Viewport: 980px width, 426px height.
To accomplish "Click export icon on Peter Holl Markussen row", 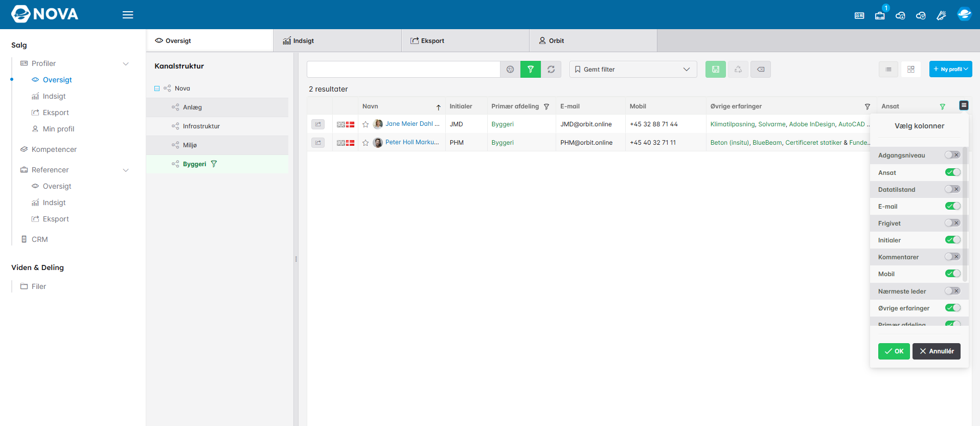I will pyautogui.click(x=318, y=143).
